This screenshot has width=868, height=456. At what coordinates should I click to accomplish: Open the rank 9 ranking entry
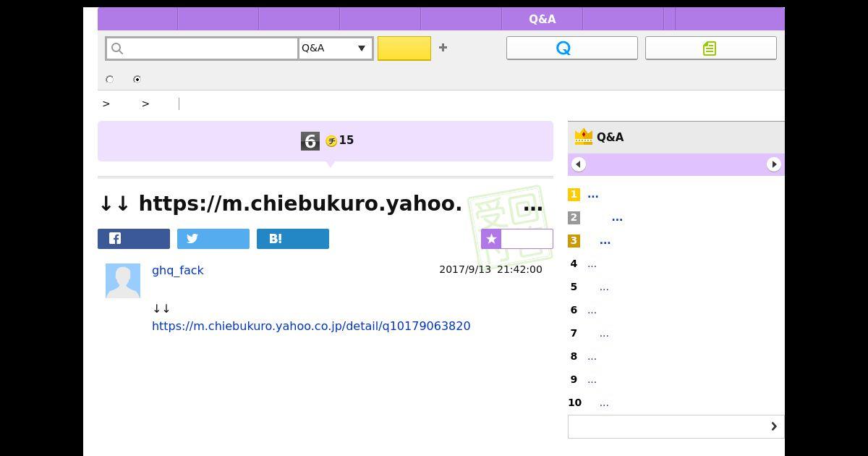pyautogui.click(x=592, y=380)
